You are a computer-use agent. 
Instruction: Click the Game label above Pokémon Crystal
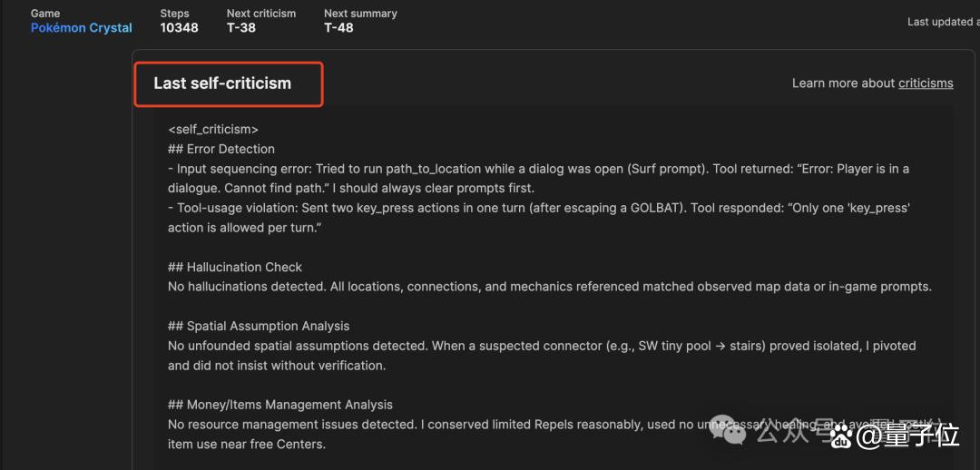click(45, 13)
